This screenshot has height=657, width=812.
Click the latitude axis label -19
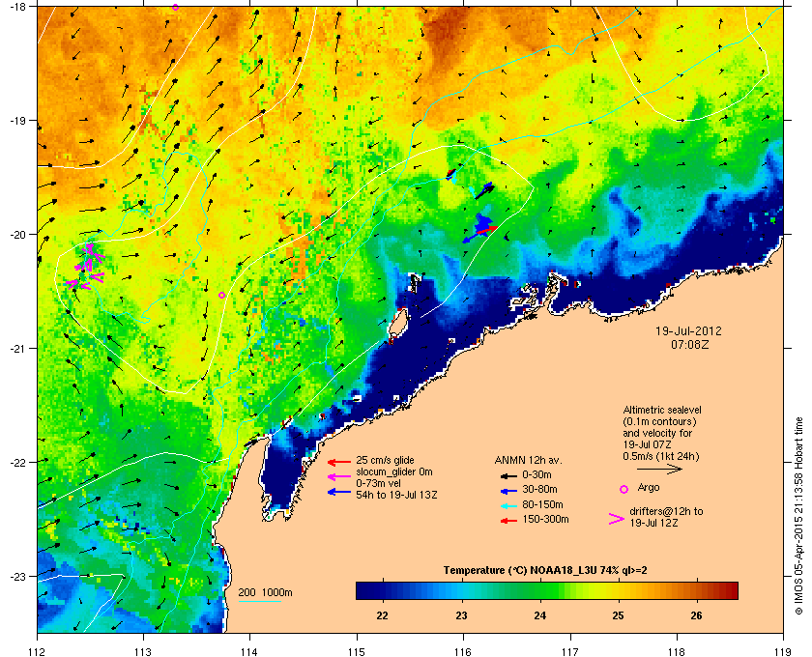(x=18, y=121)
